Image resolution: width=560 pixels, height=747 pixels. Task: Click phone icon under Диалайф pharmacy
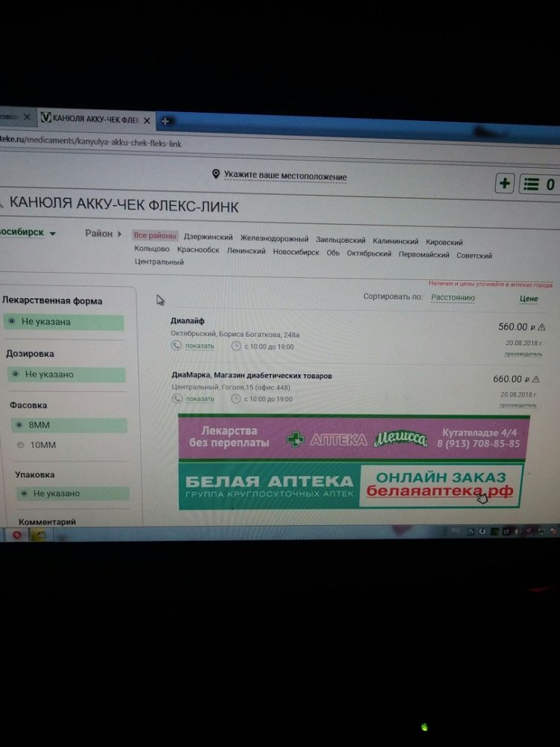[176, 346]
